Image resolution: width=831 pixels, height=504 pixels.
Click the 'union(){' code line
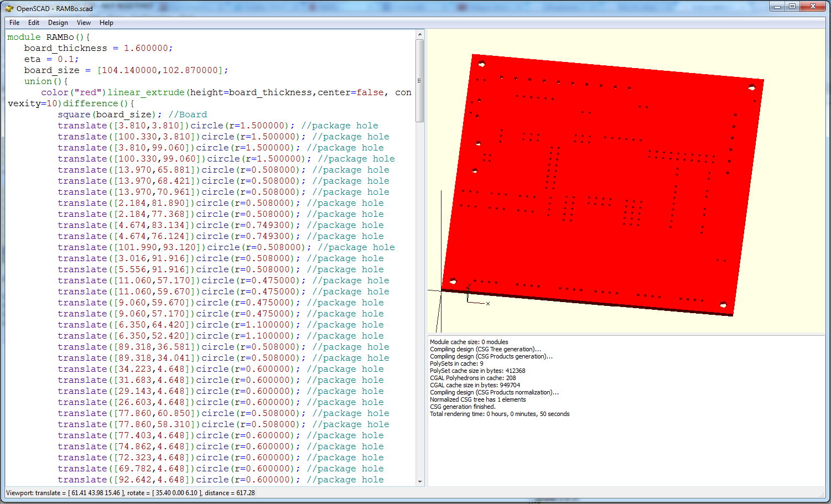46,81
